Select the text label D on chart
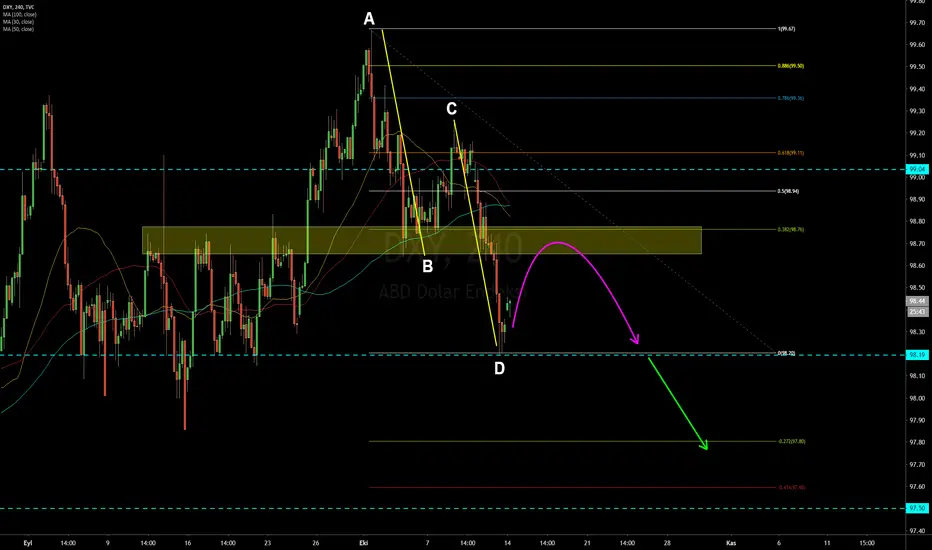This screenshot has height=550, width=932. click(499, 369)
